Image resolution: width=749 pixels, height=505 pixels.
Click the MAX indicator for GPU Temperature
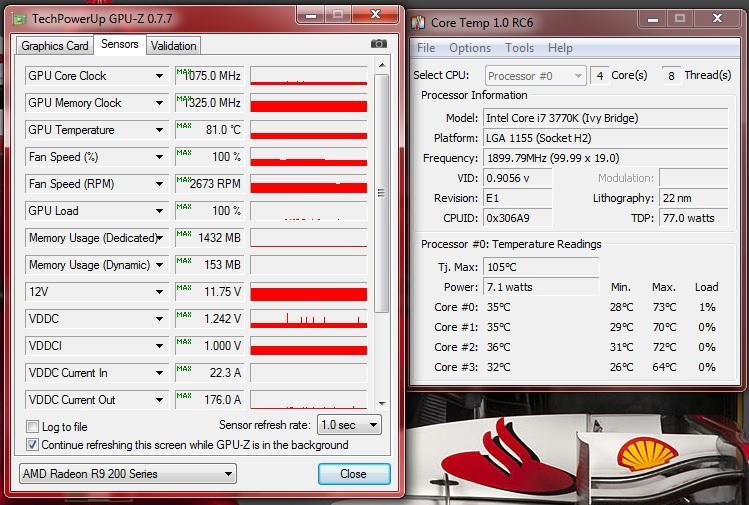183,126
